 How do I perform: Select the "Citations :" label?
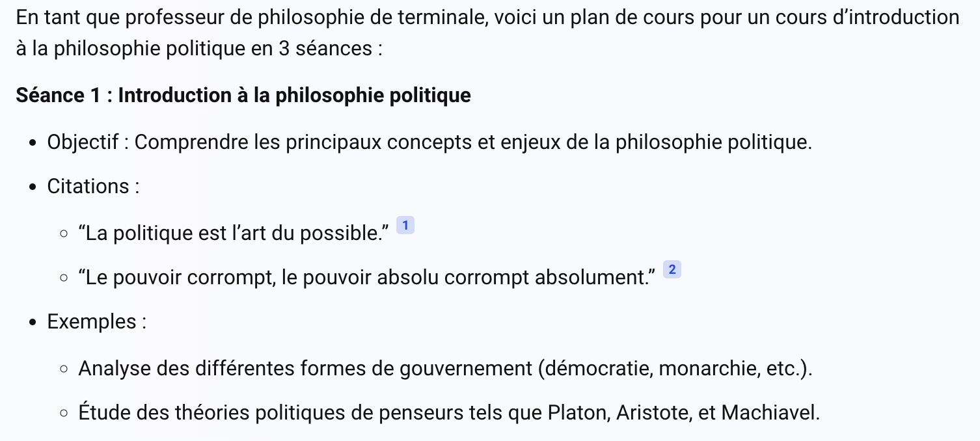tap(93, 187)
